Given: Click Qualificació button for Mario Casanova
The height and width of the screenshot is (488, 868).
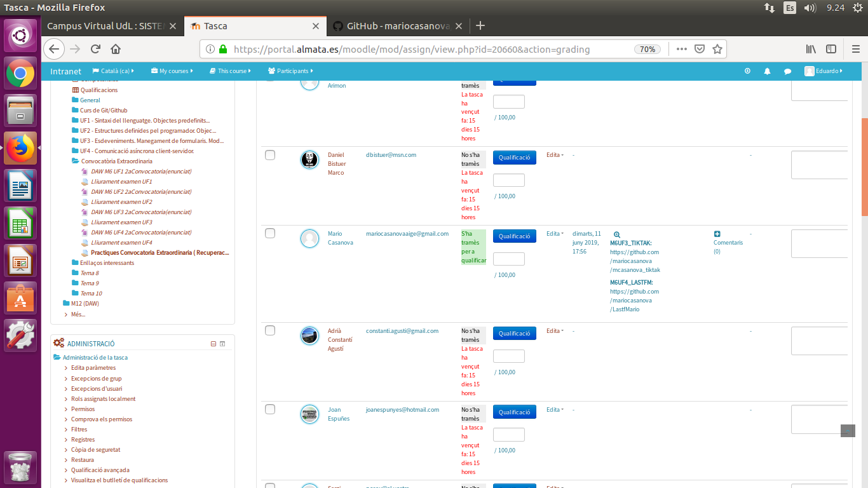Looking at the screenshot, I should [x=514, y=236].
